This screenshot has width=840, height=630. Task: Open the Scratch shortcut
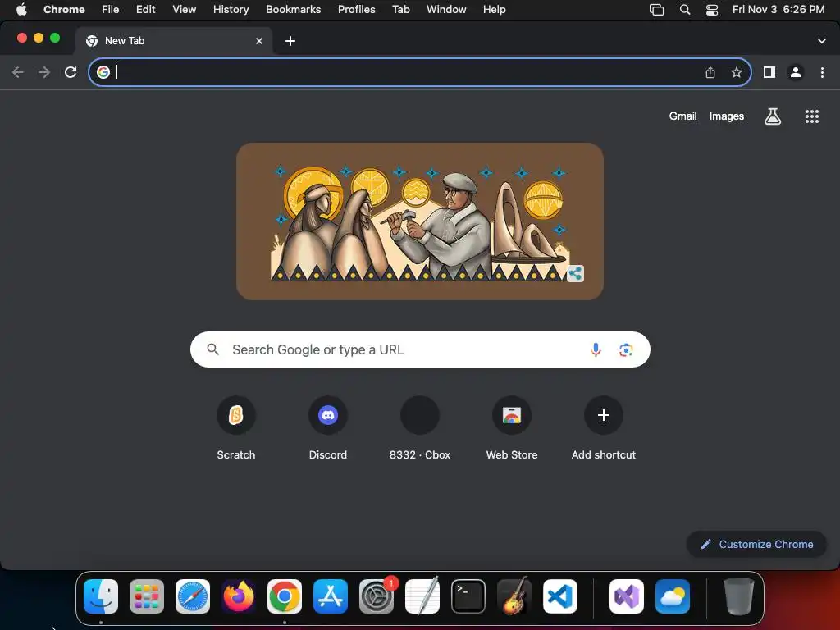(x=235, y=428)
